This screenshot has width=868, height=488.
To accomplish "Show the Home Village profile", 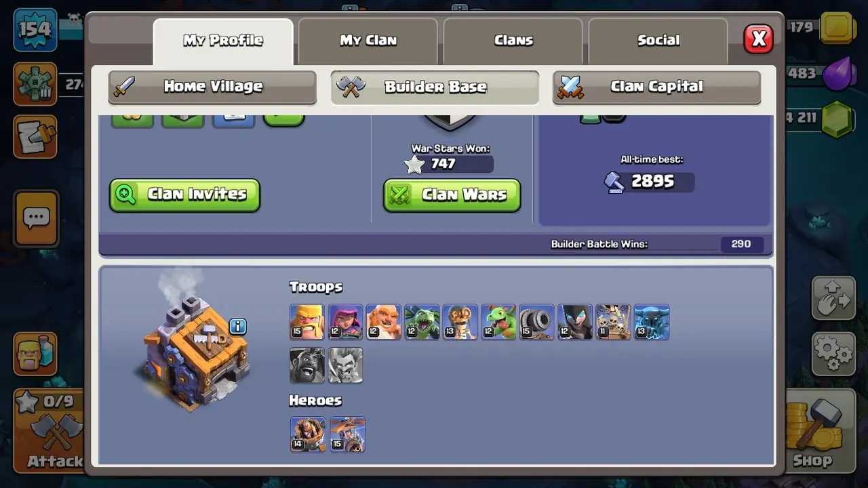I will point(212,87).
